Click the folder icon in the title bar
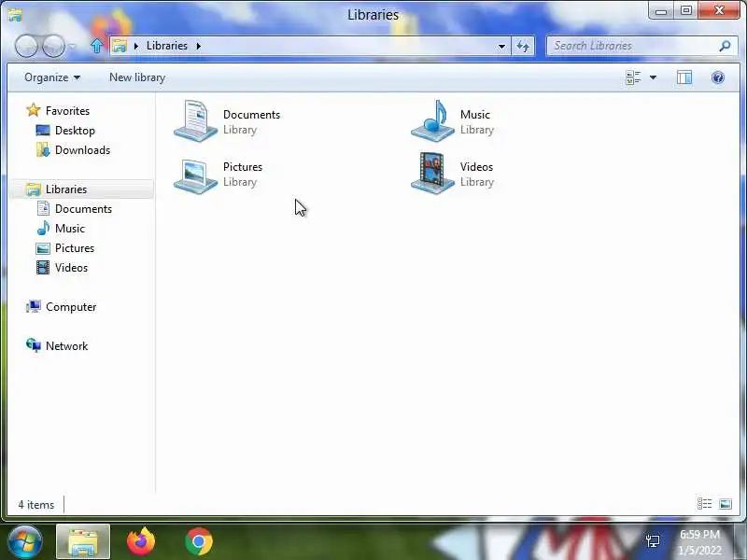Viewport: 747px width, 560px height. point(15,15)
